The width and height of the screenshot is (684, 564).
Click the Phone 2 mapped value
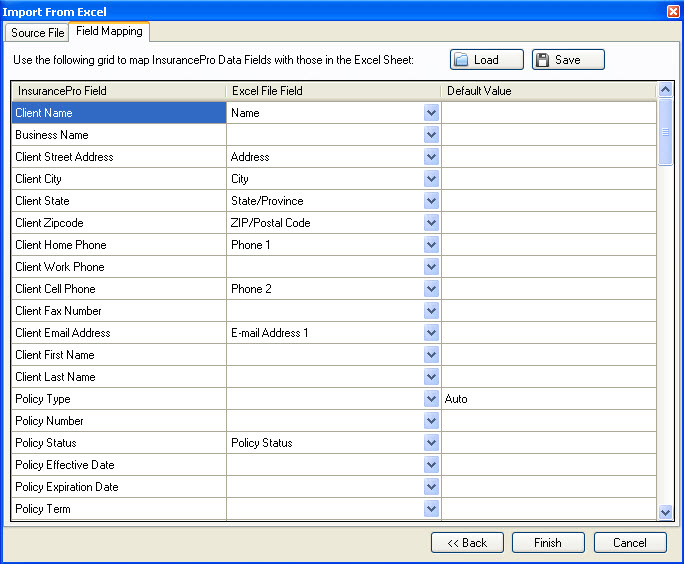click(251, 289)
